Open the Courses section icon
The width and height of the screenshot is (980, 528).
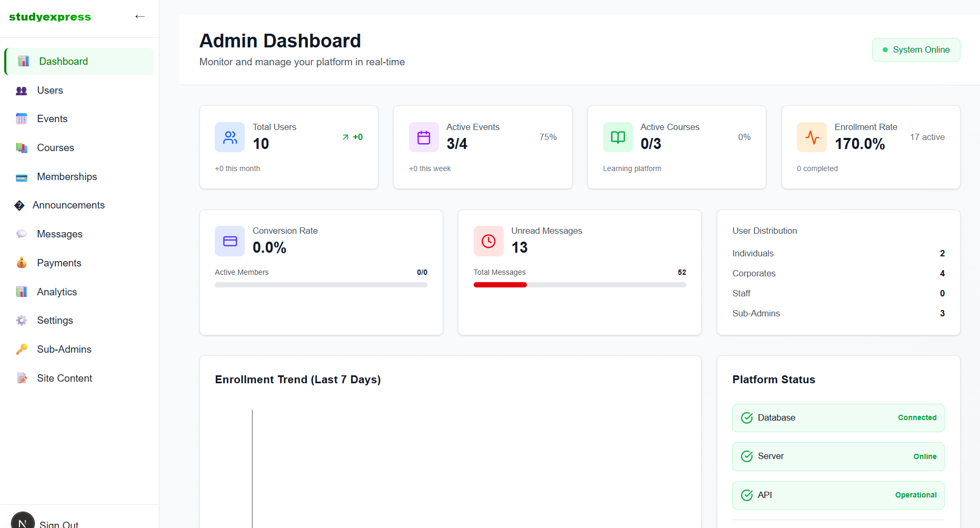21,147
